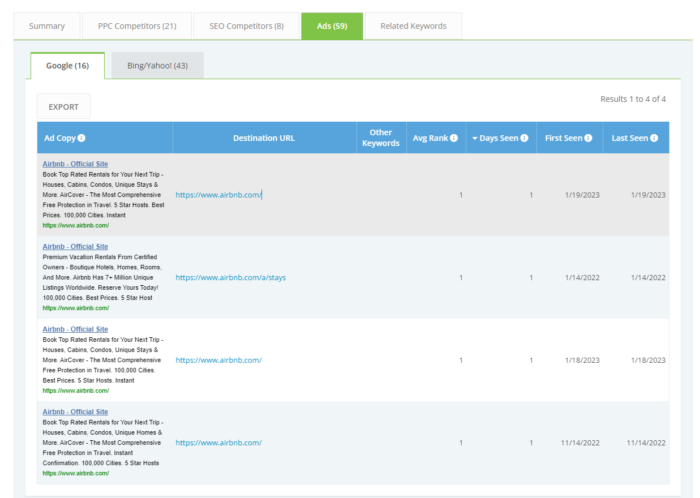Click First Seen date 1/18/2023
The width and height of the screenshot is (700, 498).
[x=582, y=360]
